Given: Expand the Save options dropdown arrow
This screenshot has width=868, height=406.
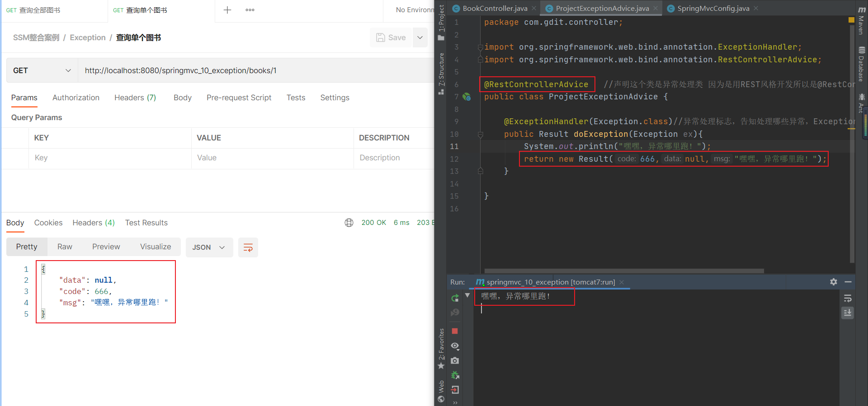Looking at the screenshot, I should pos(420,37).
